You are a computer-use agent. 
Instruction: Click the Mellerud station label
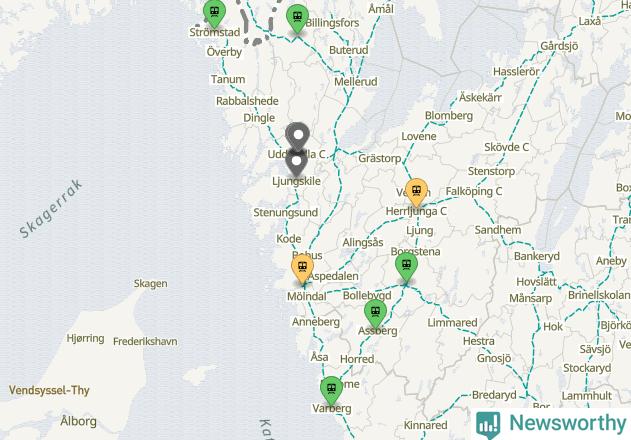click(x=356, y=81)
